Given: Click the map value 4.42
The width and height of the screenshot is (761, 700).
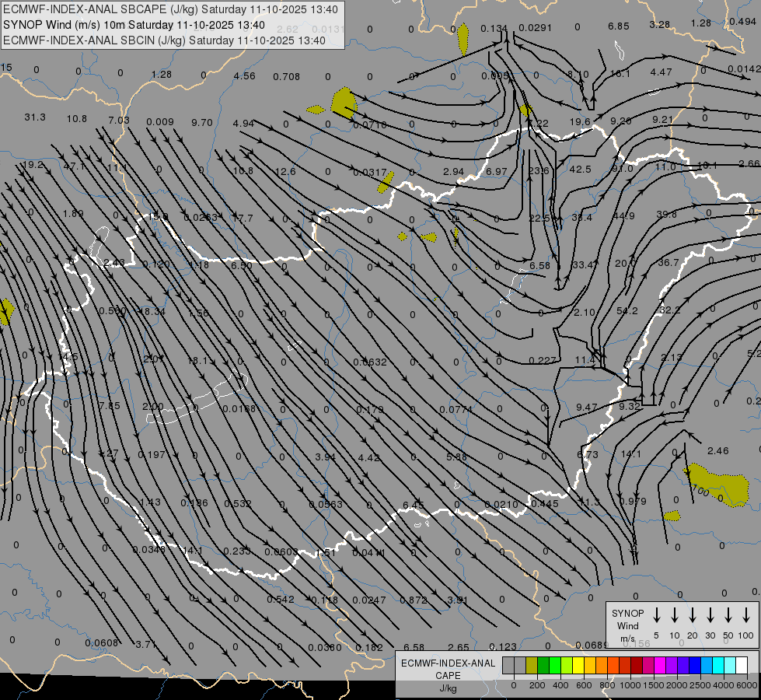Looking at the screenshot, I should click(369, 457).
